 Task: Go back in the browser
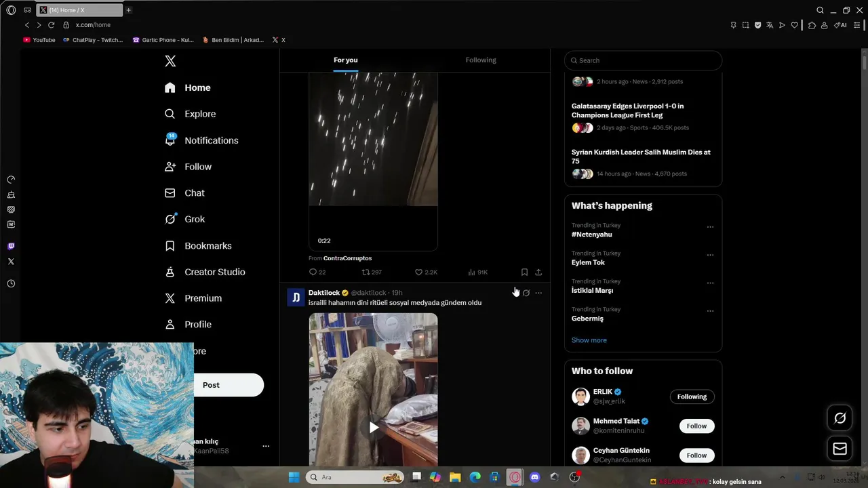pos(27,25)
